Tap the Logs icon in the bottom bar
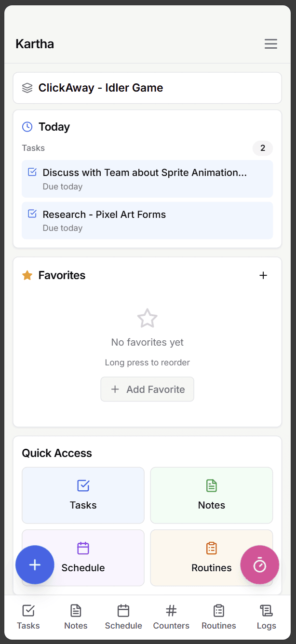296x644 pixels. click(266, 611)
